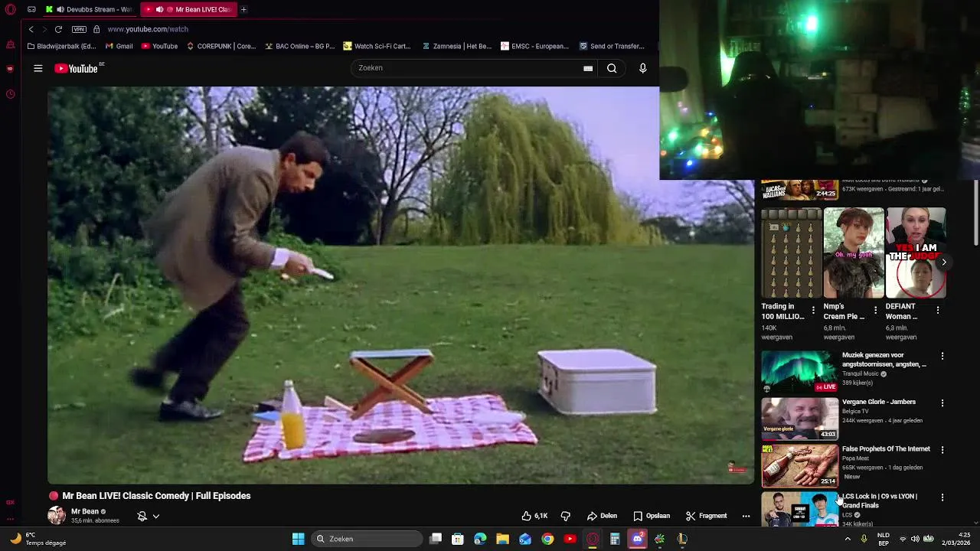Viewport: 980px width, 551px height.
Task: Go back to the previous page
Action: click(x=31, y=29)
